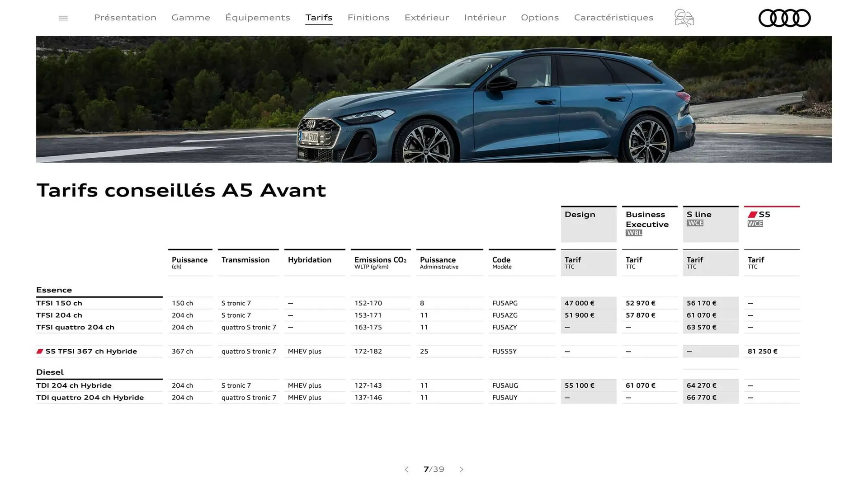Go to next page with right chevron
The width and height of the screenshot is (868, 488).
pyautogui.click(x=462, y=469)
